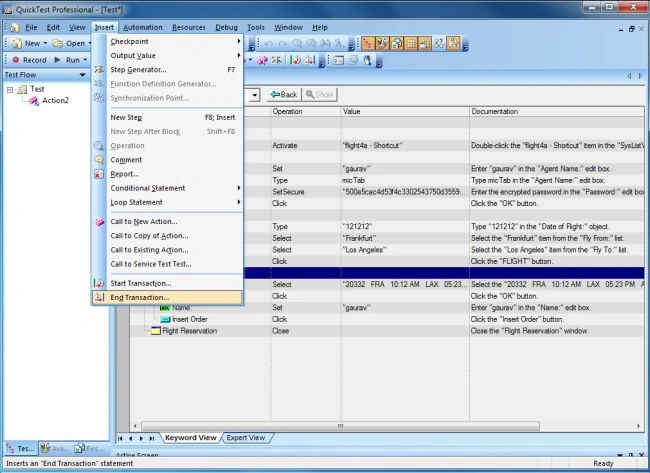This screenshot has width=650, height=473.
Task: Select the Action2 node in Test Flow
Action: click(56, 100)
